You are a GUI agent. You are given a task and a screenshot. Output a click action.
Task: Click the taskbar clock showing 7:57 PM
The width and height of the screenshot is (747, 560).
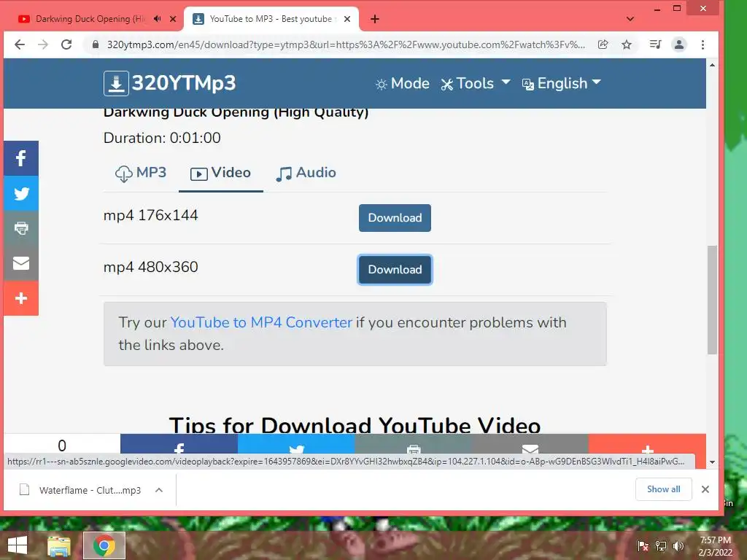pyautogui.click(x=716, y=546)
